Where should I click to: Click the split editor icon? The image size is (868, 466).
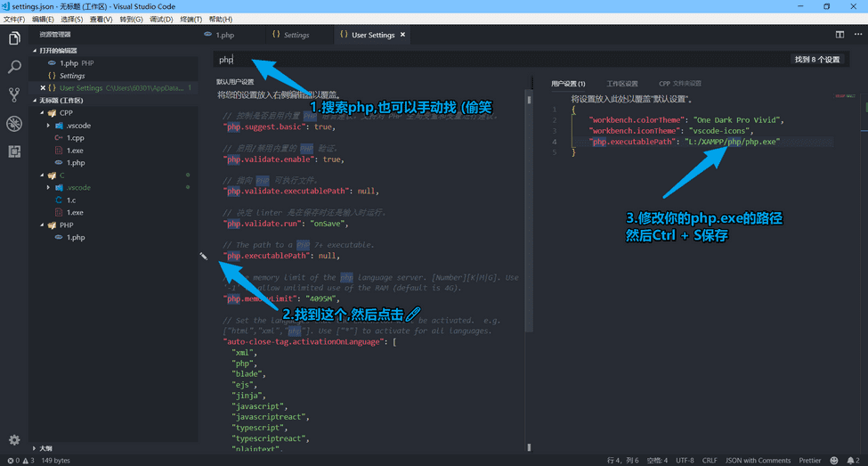pyautogui.click(x=840, y=35)
